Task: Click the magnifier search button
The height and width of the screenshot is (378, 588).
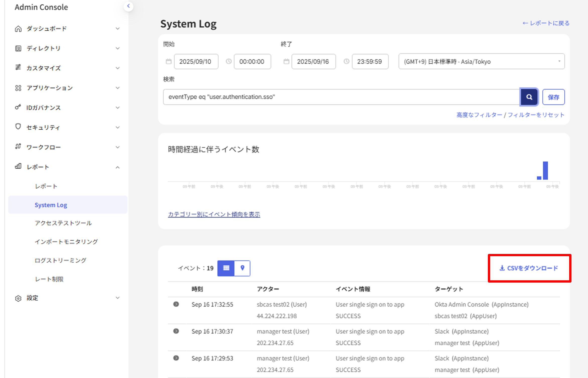Action: coord(529,97)
